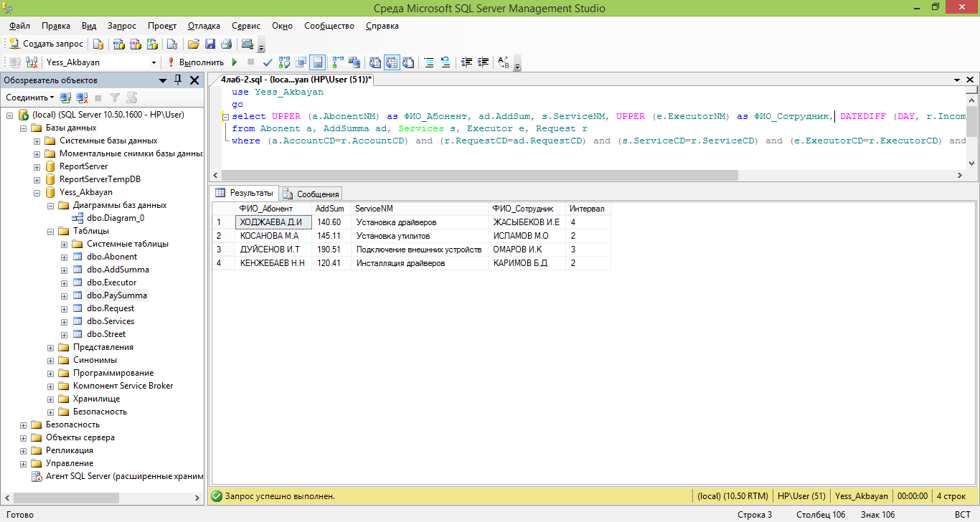Click the cell ХОДЖАЕВА Д.И

coord(273,222)
